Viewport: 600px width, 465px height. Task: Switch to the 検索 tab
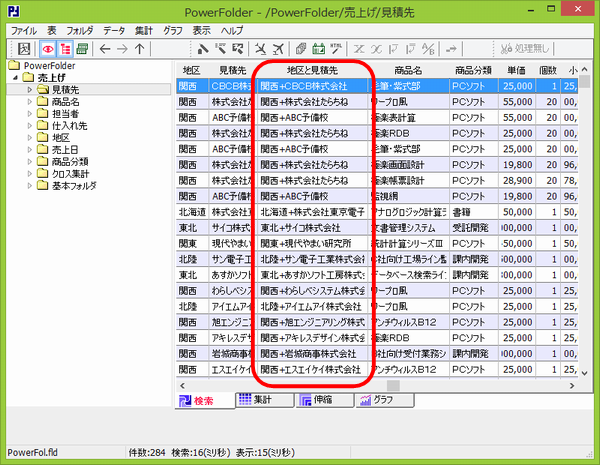pos(205,400)
